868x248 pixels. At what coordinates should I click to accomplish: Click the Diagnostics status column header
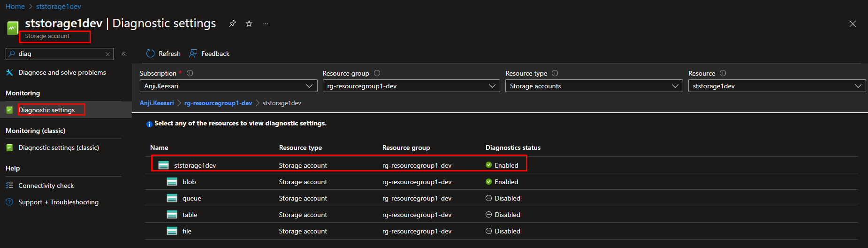point(513,147)
